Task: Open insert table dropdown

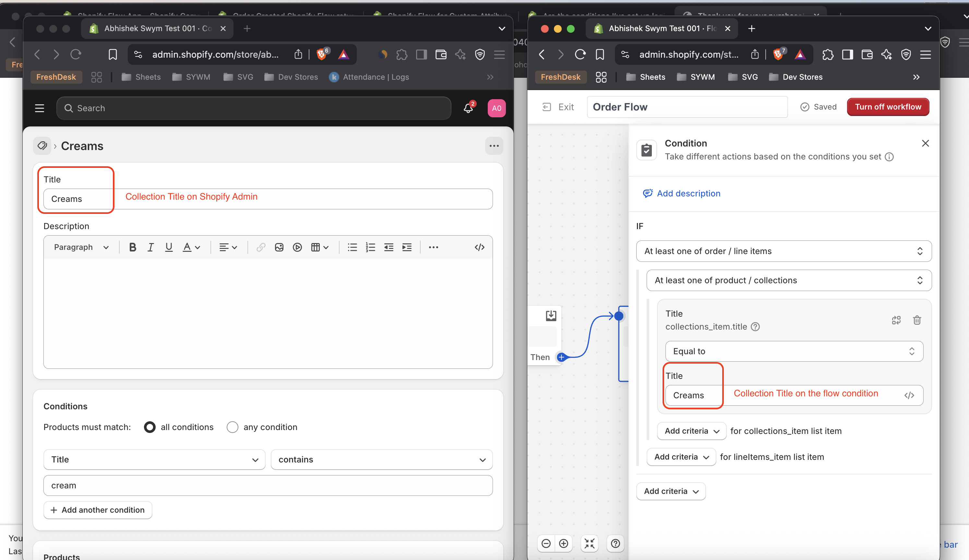Action: [319, 247]
